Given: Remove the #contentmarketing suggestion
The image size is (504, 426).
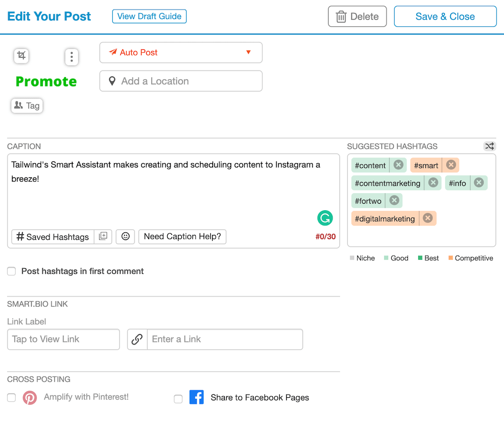Looking at the screenshot, I should pos(433,182).
